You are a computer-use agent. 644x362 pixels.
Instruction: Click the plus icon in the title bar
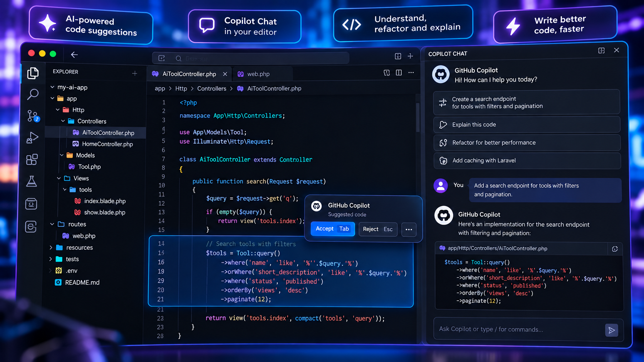pyautogui.click(x=411, y=56)
